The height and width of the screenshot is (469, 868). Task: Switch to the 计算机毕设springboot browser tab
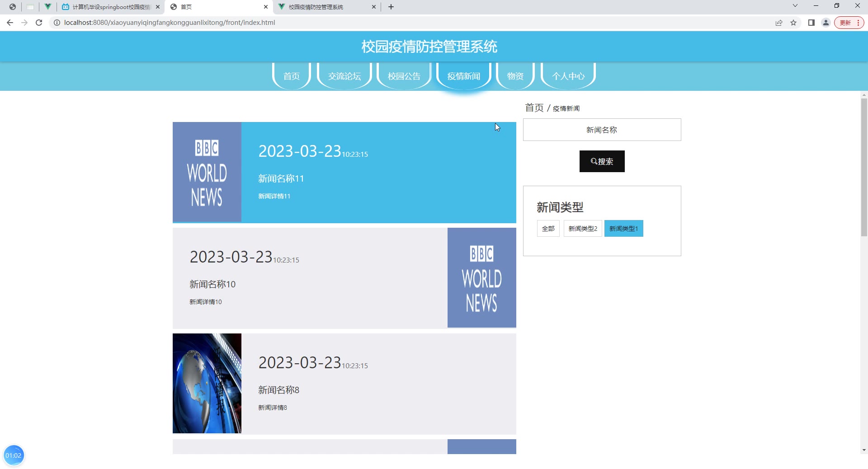click(x=111, y=7)
